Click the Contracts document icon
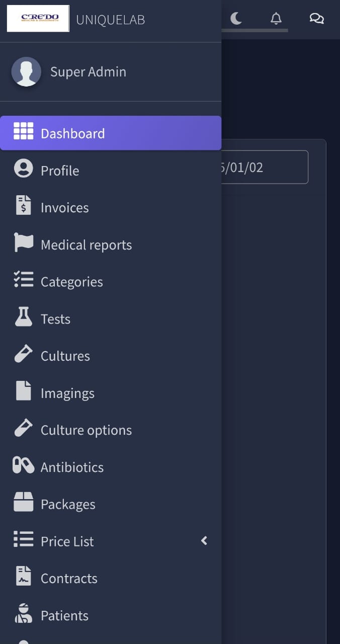The image size is (340, 644). [23, 576]
